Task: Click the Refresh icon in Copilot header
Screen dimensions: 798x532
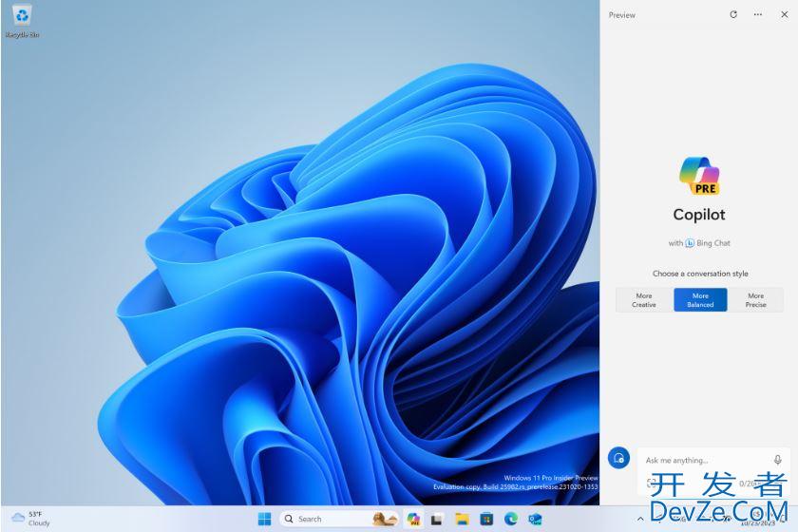Action: [732, 14]
